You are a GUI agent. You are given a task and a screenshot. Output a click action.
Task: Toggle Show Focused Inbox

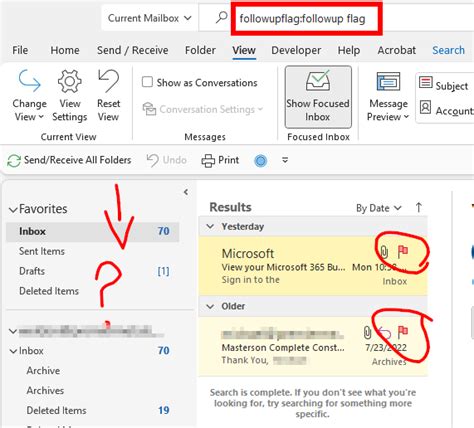click(318, 97)
